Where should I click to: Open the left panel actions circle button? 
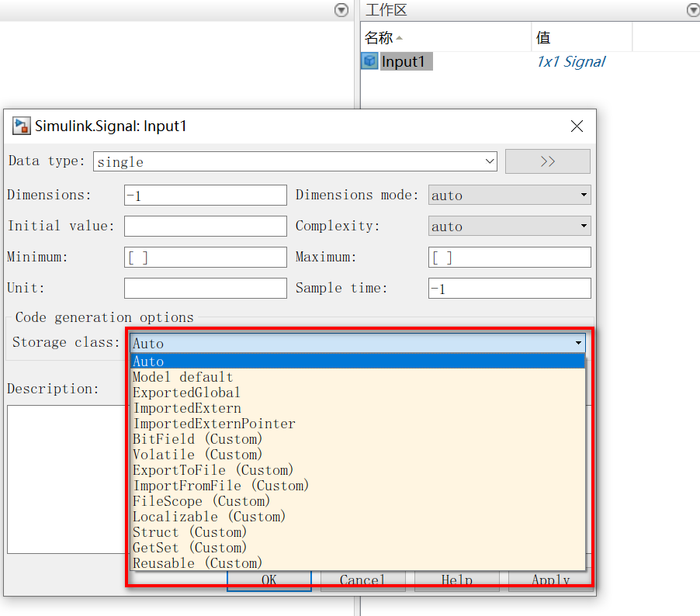[x=341, y=10]
